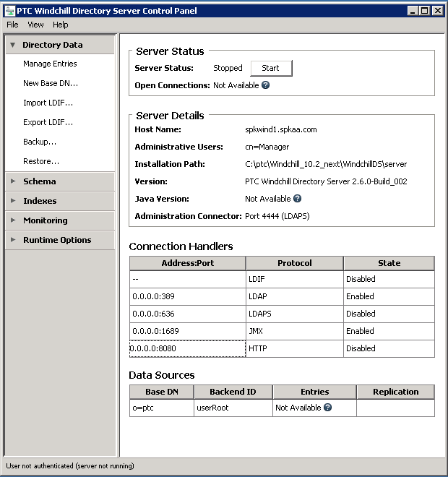Open Manage Entries

point(50,64)
